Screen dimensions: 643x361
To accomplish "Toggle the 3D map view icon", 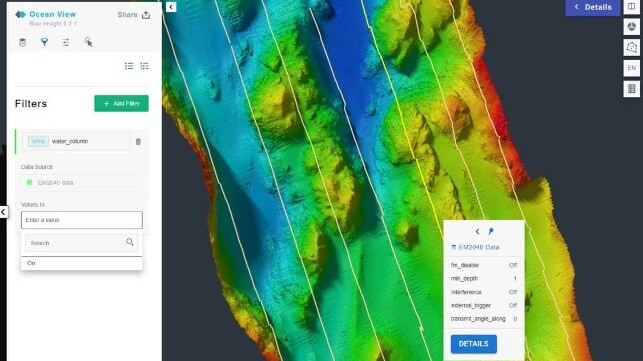I will 632,27.
